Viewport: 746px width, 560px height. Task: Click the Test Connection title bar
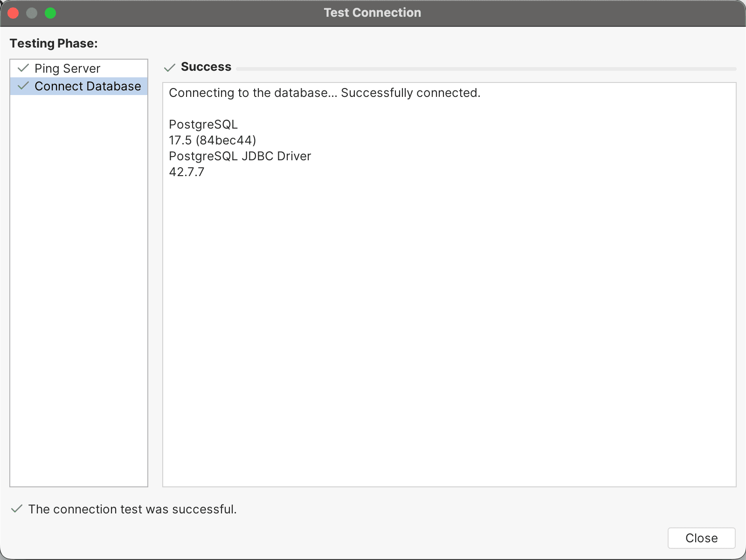(372, 13)
